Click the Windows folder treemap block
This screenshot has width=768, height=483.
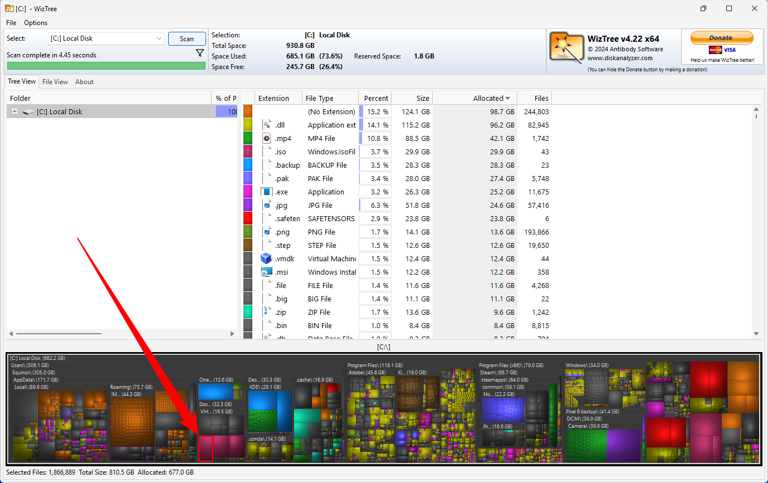(x=605, y=387)
